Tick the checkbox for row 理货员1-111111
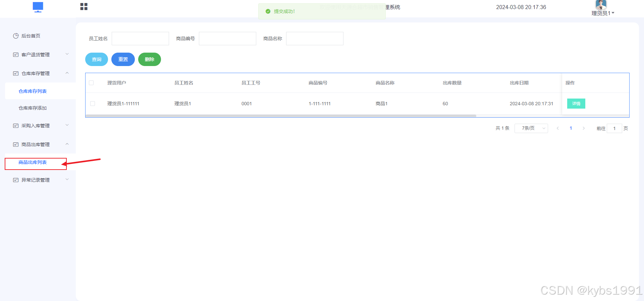The width and height of the screenshot is (644, 301). tap(93, 104)
